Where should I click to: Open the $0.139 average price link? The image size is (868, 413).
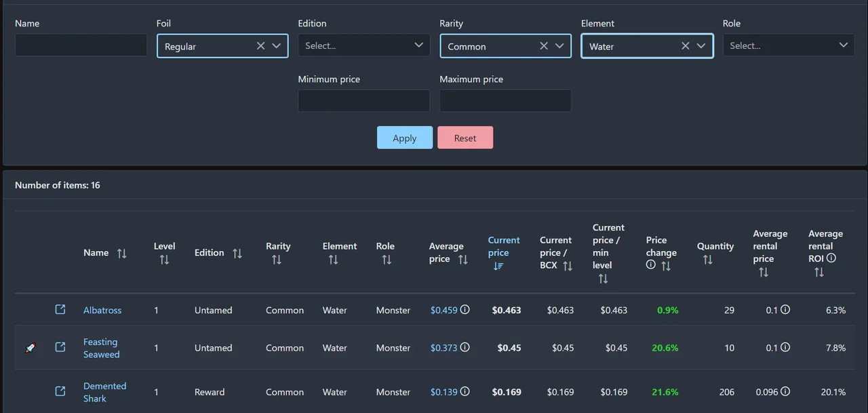point(444,392)
